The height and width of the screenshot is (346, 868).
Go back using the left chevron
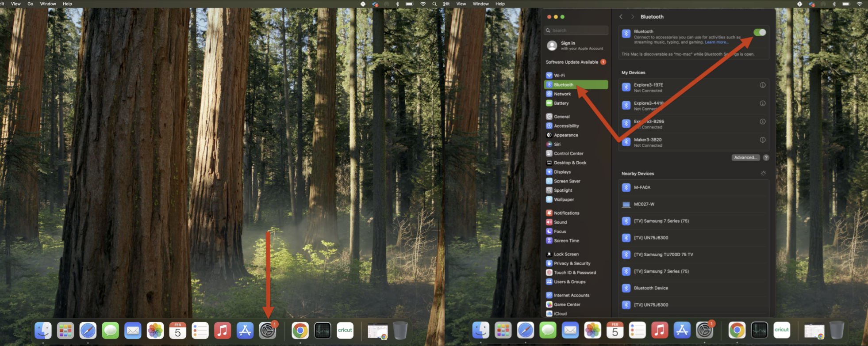point(621,17)
